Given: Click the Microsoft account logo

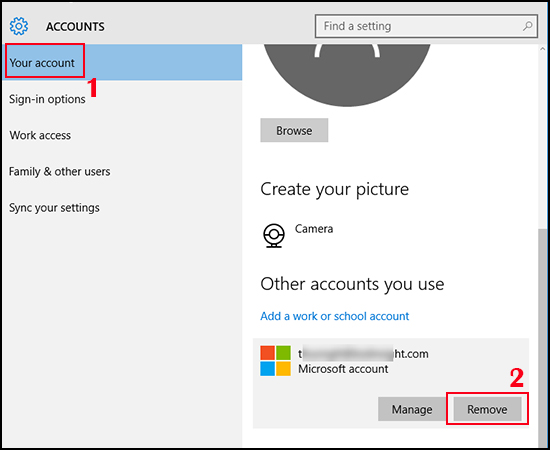Looking at the screenshot, I should [275, 361].
